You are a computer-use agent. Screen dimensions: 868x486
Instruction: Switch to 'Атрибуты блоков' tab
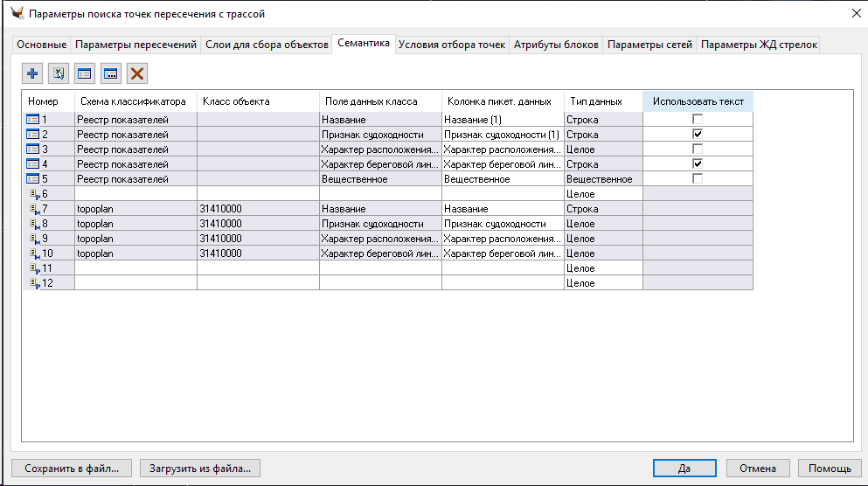click(x=556, y=45)
